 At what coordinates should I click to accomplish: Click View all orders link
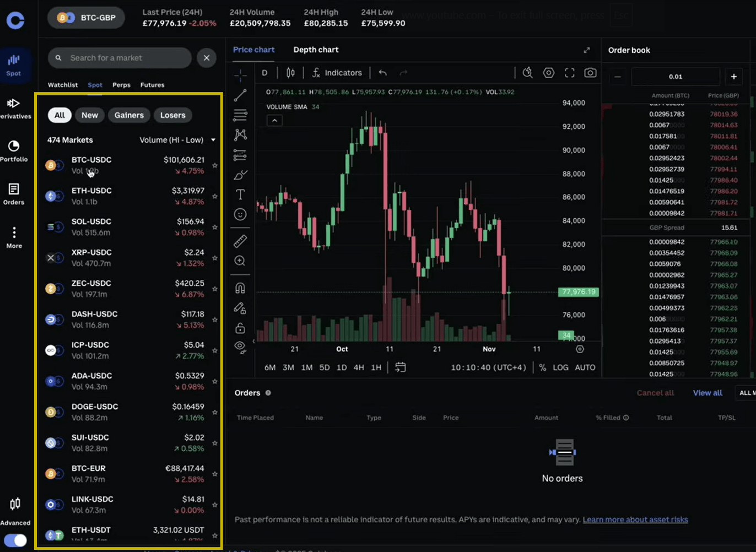(x=708, y=393)
